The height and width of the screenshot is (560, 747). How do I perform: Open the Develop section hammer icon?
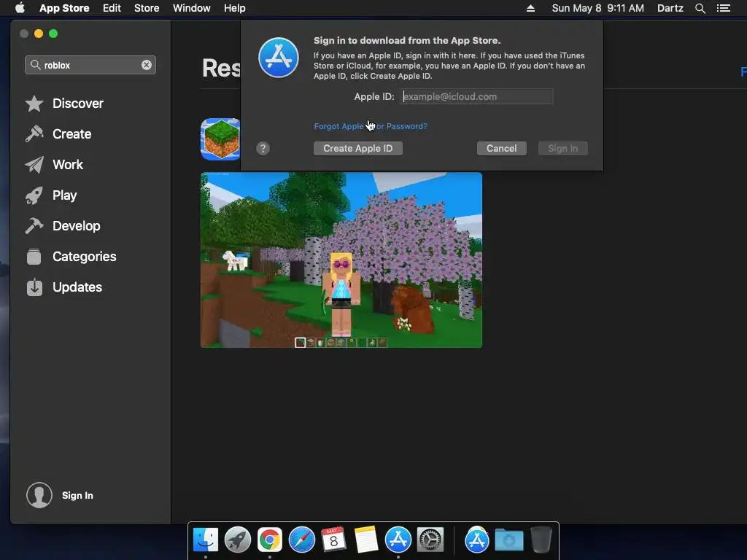[34, 226]
